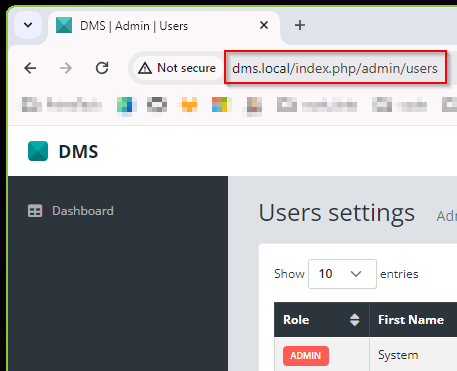The height and width of the screenshot is (371, 457).
Task: Click the DMS brand title text
Action: point(78,151)
